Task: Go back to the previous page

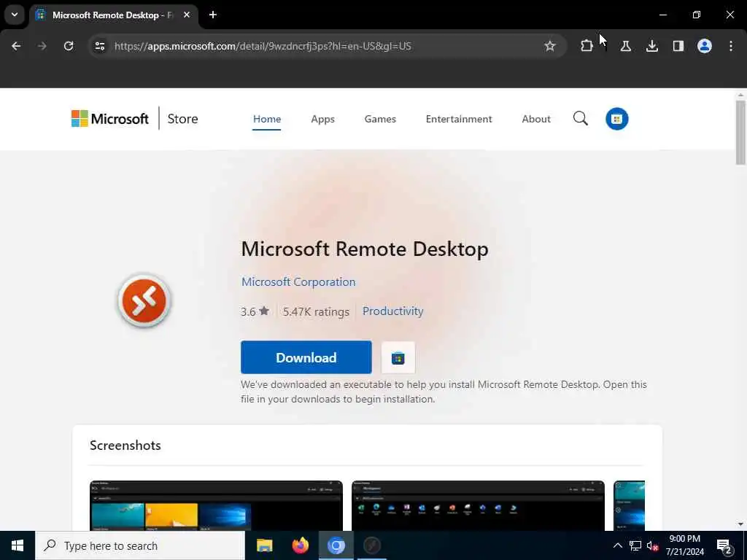Action: pyautogui.click(x=16, y=46)
